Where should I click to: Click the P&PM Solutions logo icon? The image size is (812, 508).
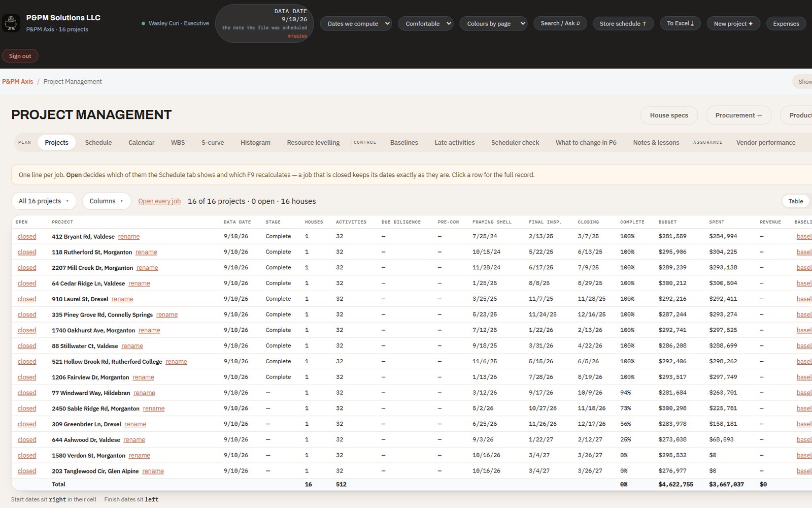pos(11,23)
